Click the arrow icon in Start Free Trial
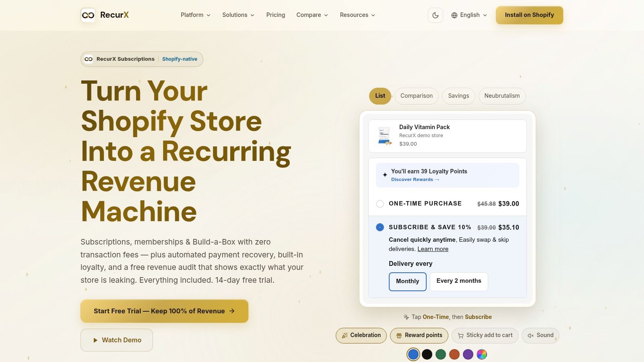 coord(232,311)
